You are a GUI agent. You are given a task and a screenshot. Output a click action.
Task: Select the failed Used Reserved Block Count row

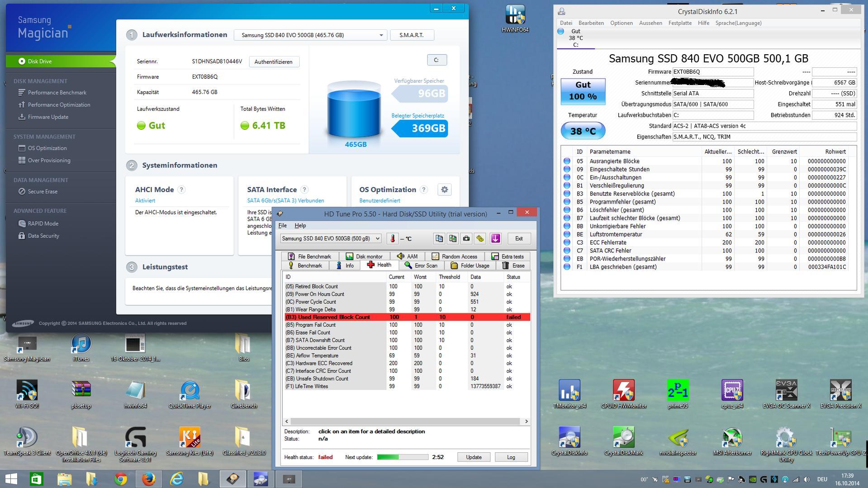click(x=407, y=317)
